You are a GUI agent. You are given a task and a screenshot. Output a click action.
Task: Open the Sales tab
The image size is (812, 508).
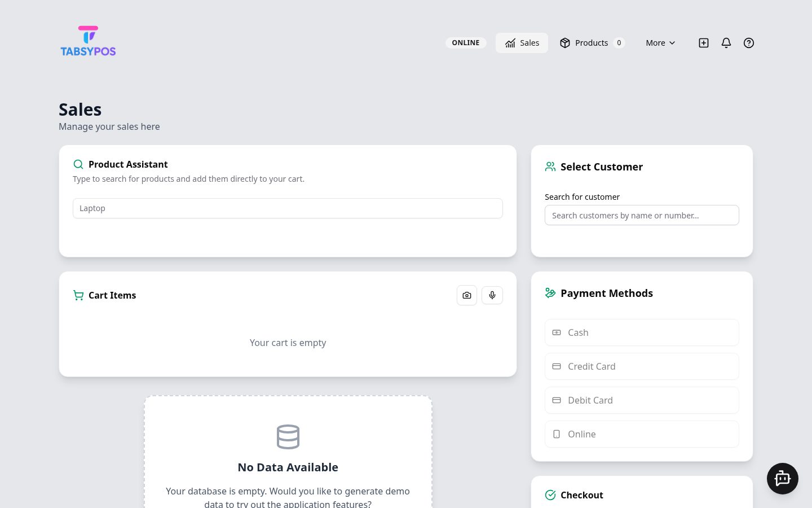click(x=522, y=43)
